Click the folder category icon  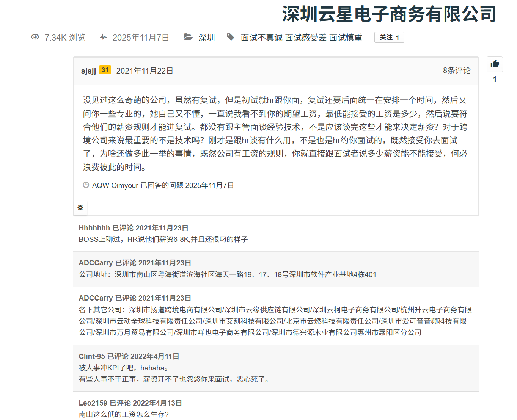point(188,37)
